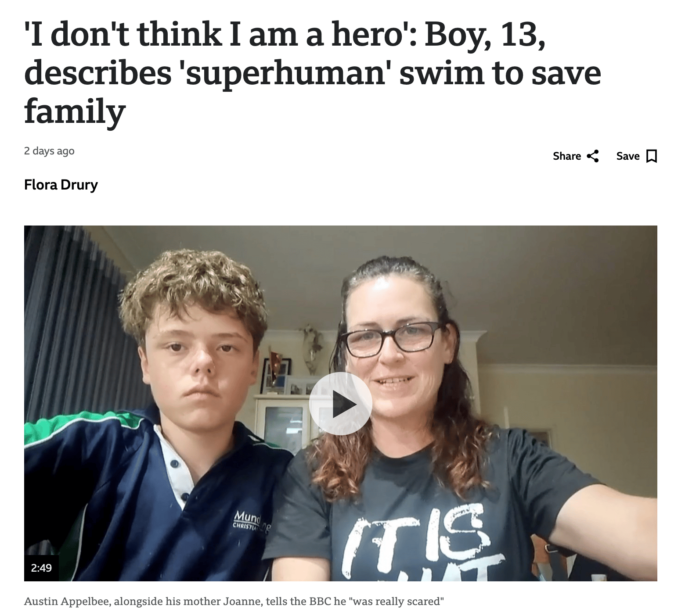This screenshot has width=685, height=616.
Task: Click the Save bookmark icon
Action: click(x=652, y=156)
